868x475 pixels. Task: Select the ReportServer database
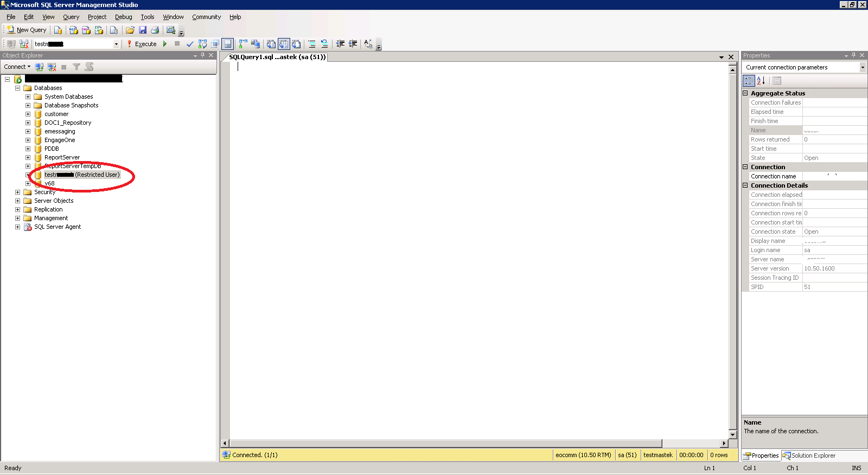[62, 157]
